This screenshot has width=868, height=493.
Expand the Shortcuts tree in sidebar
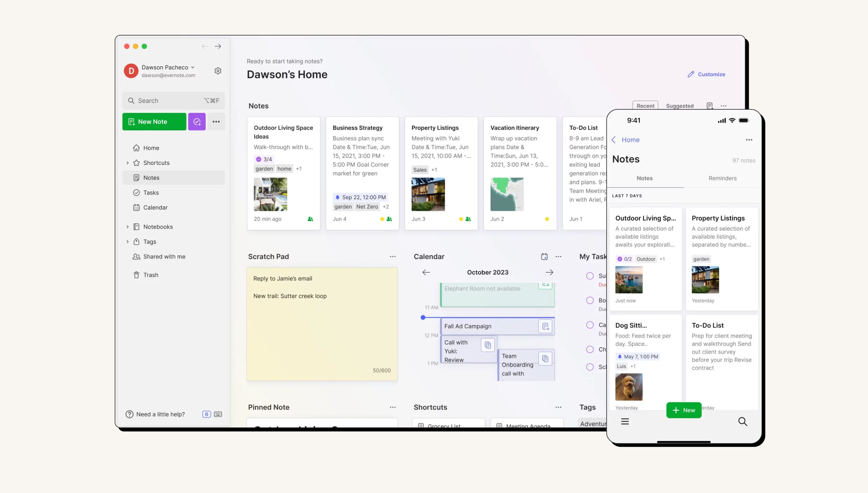[128, 163]
